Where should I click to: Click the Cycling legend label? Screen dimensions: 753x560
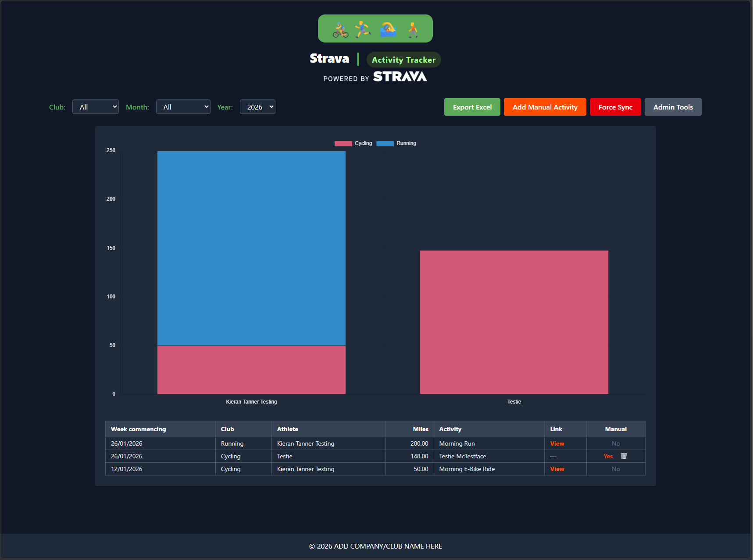coord(363,143)
